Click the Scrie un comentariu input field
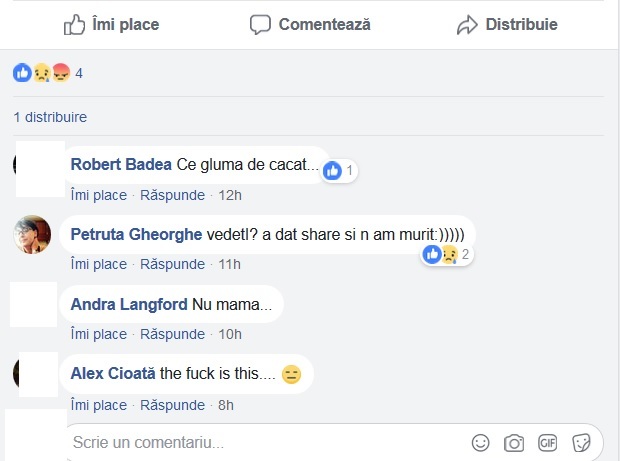Viewport: 620px width, 461px height. [x=260, y=442]
